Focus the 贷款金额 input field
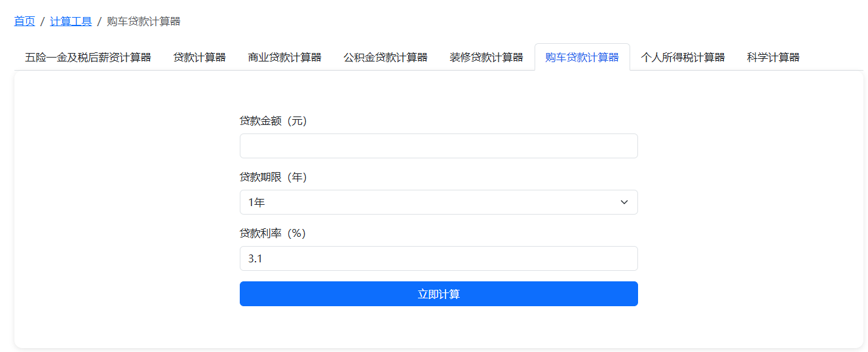 pyautogui.click(x=439, y=146)
